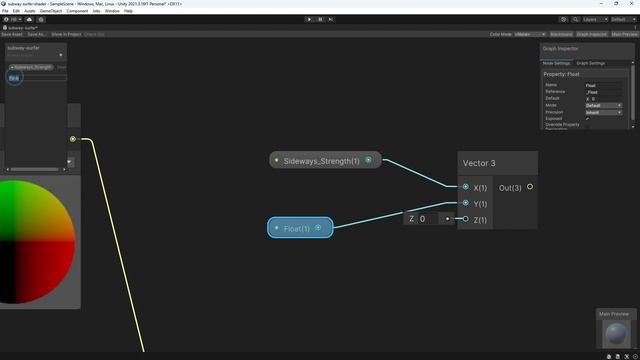Open the Unity account dropdown

[x=12, y=19]
